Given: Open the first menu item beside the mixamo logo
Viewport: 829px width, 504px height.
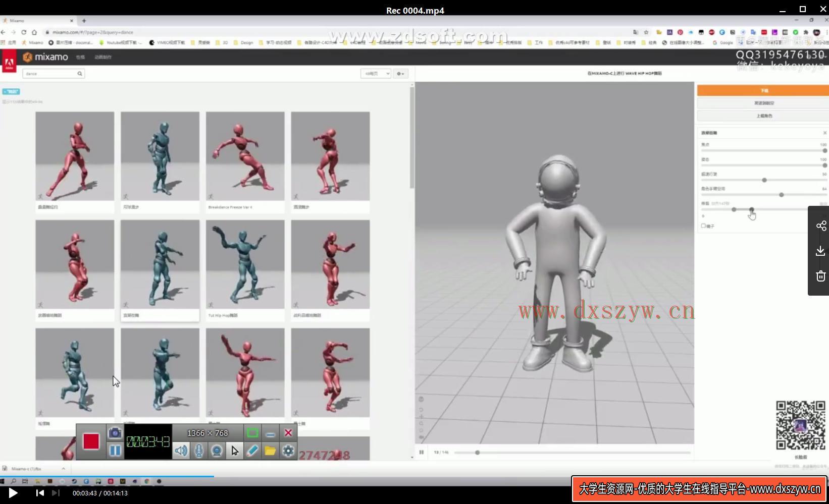Looking at the screenshot, I should pos(80,57).
